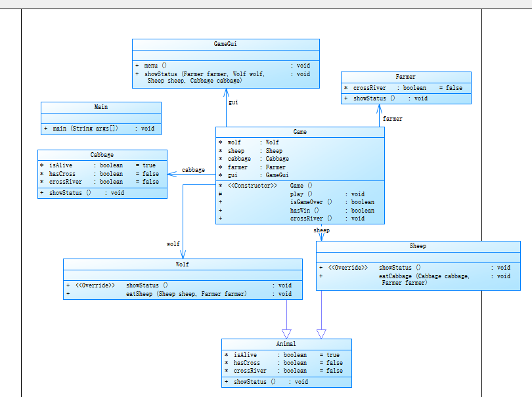Select the Animal class title
Image resolution: width=532 pixels, height=397 pixels.
tap(286, 344)
